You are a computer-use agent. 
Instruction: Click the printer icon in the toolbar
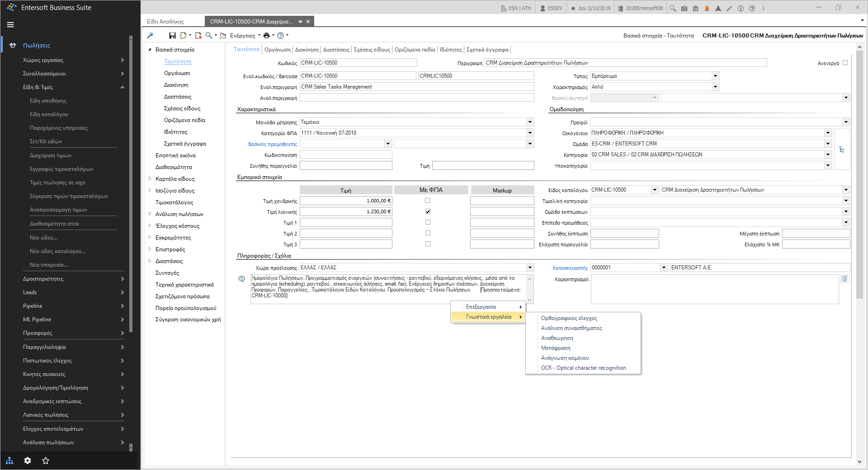267,35
